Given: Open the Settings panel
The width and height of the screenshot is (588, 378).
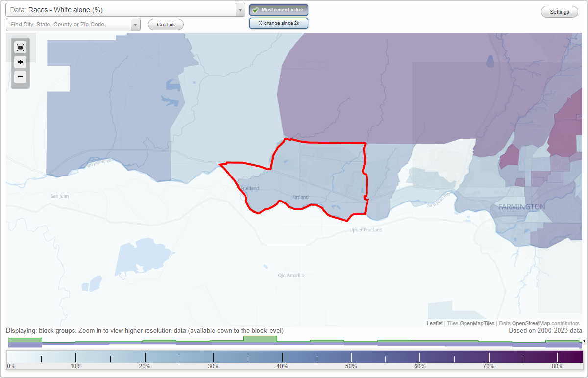Looking at the screenshot, I should click(559, 11).
